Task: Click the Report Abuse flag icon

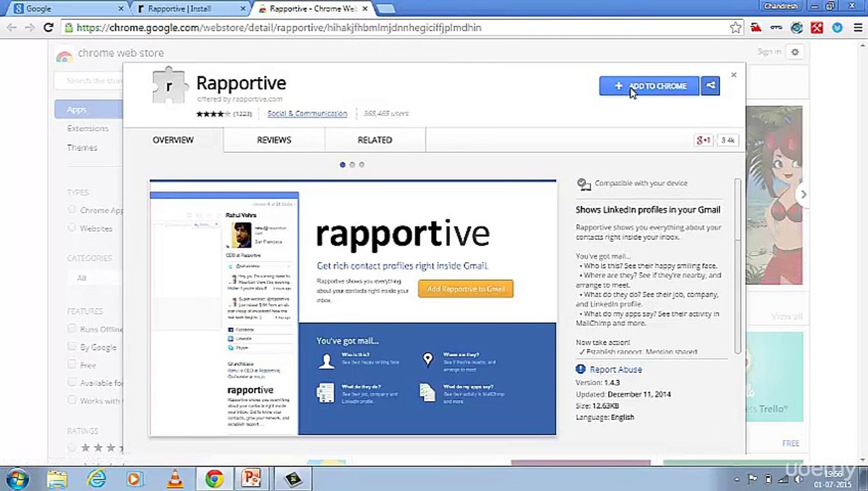Action: pos(580,369)
